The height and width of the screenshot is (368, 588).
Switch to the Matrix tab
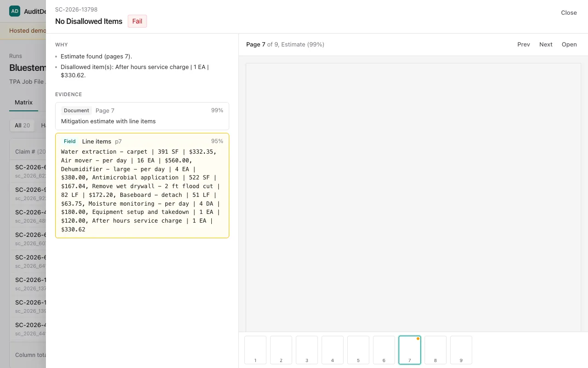coord(23,102)
